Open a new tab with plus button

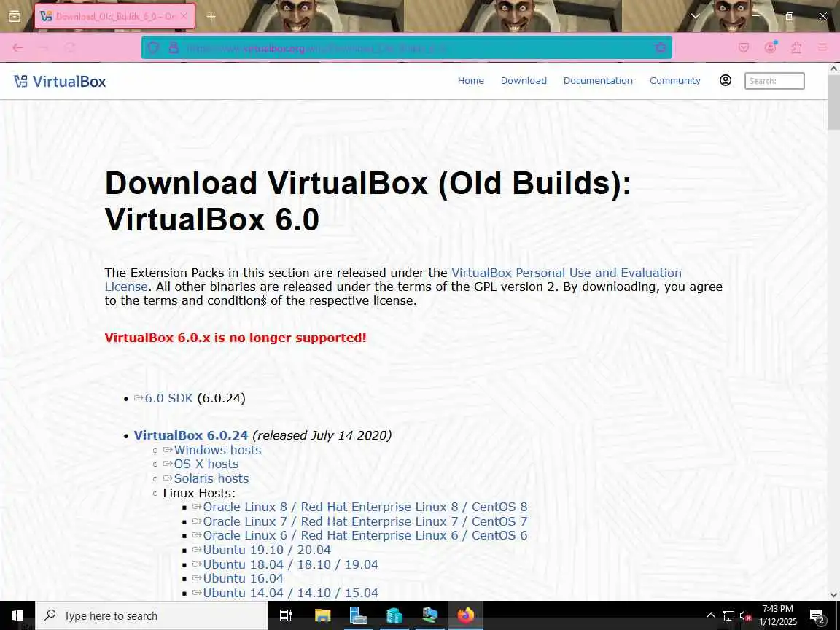tap(211, 17)
